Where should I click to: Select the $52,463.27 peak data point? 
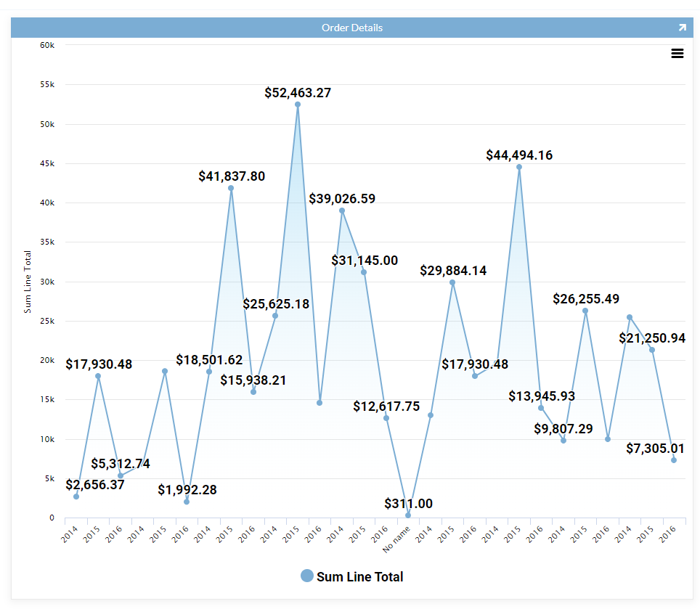298,105
